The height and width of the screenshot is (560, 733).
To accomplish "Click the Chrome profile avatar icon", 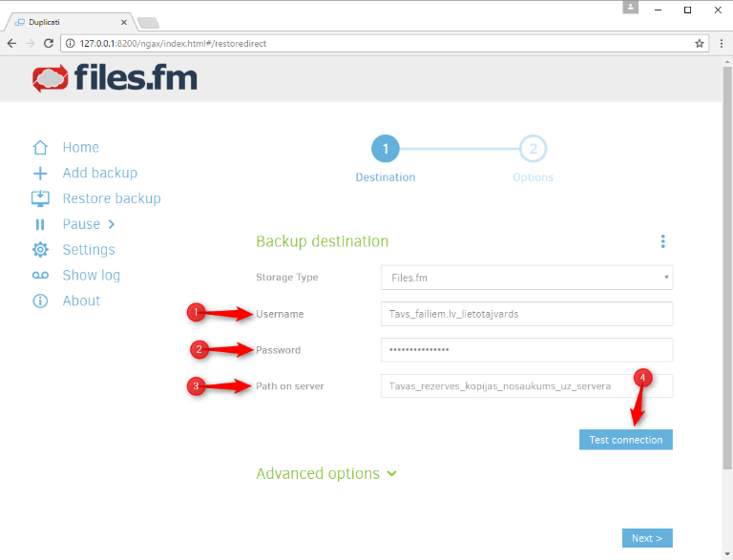I will (x=630, y=7).
